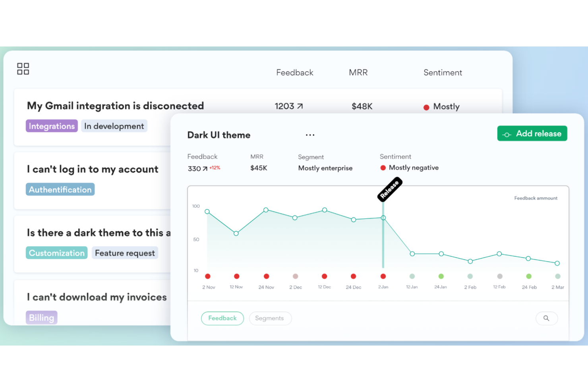This screenshot has width=588, height=392.
Task: Click the In development status label
Action: 114,126
